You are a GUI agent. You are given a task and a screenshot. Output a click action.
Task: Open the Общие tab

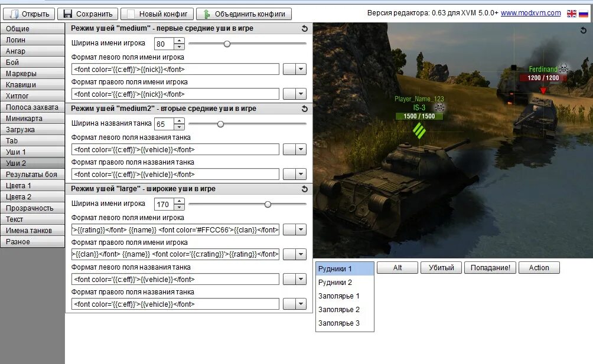[x=32, y=29]
